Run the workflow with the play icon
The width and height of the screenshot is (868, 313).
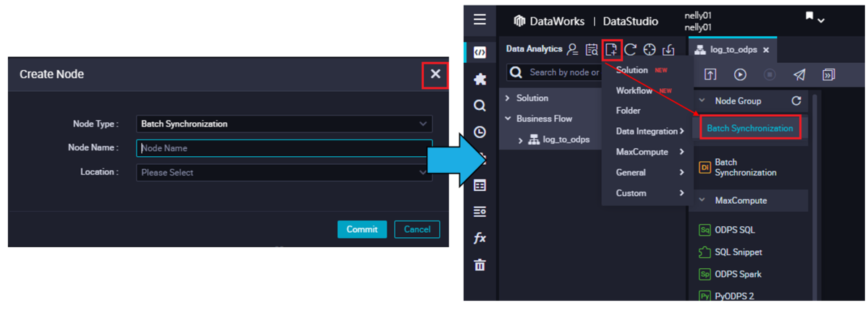(x=740, y=74)
